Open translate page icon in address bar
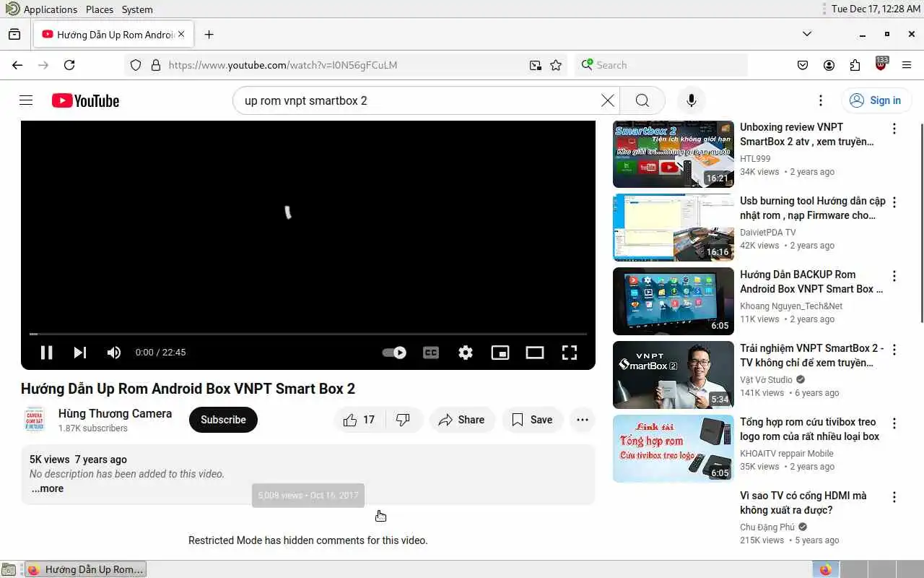 pyautogui.click(x=535, y=65)
